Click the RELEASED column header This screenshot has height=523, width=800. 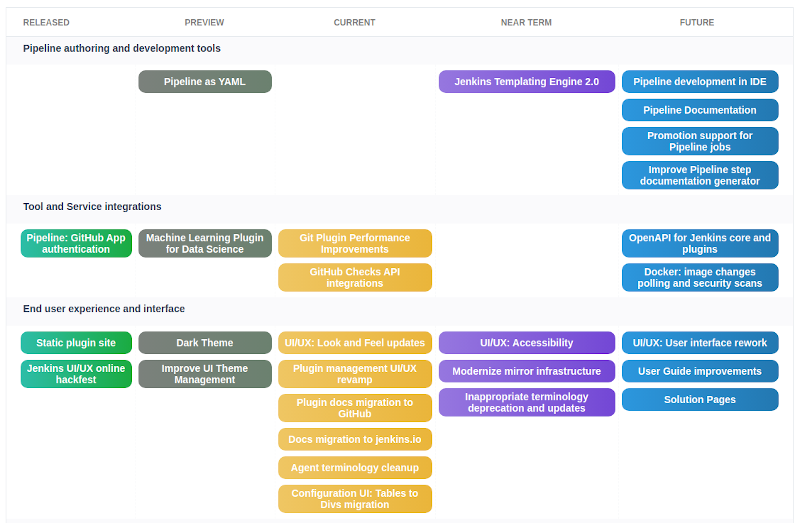46,22
